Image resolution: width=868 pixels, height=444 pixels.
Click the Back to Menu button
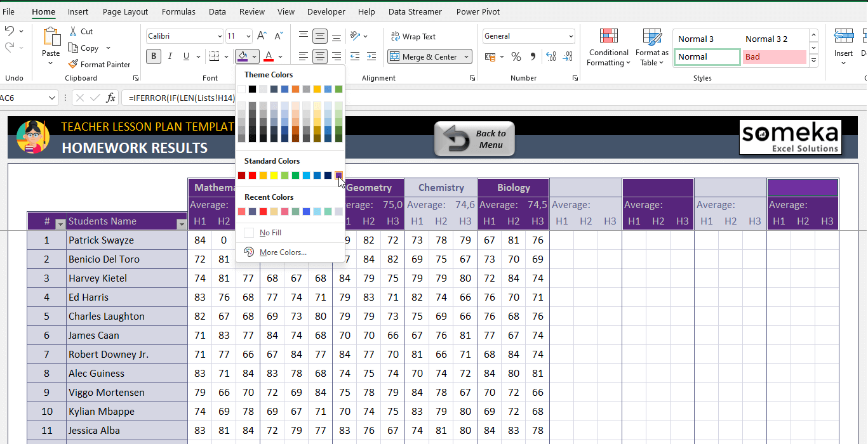pos(474,138)
